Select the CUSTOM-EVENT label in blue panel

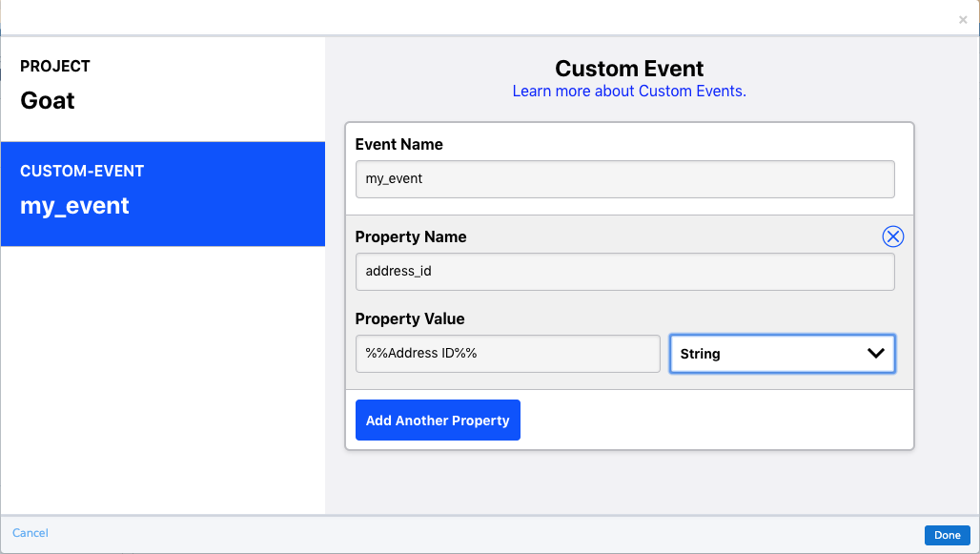point(82,172)
